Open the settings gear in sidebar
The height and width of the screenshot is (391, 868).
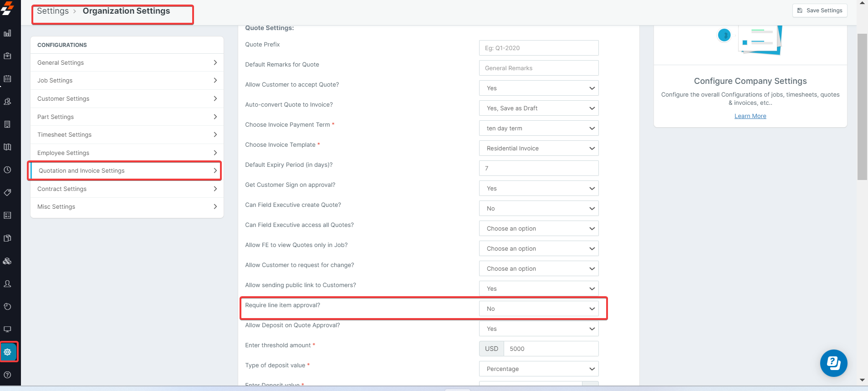(8, 352)
